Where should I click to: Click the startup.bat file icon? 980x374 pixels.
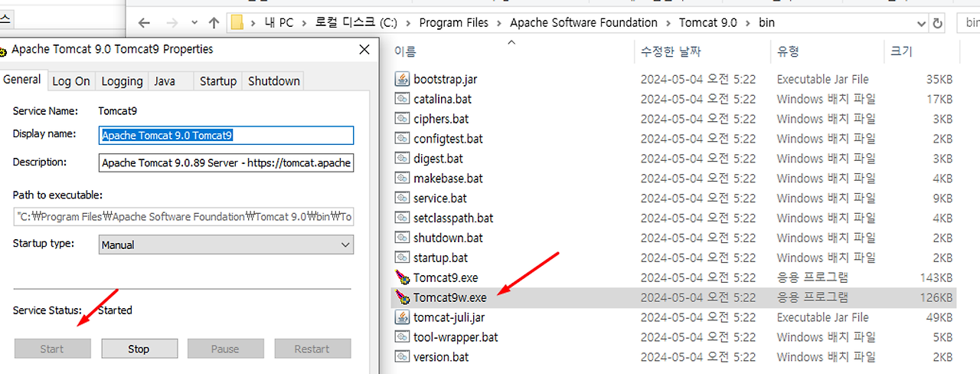tap(403, 258)
